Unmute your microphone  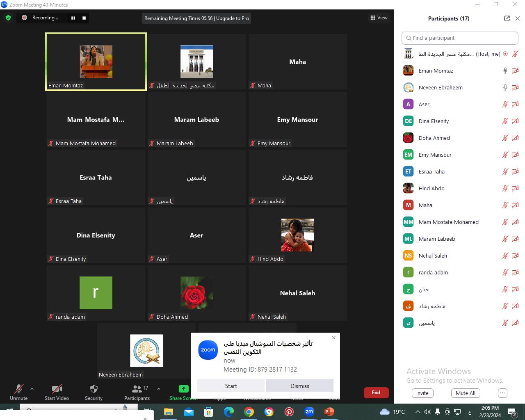(x=19, y=392)
